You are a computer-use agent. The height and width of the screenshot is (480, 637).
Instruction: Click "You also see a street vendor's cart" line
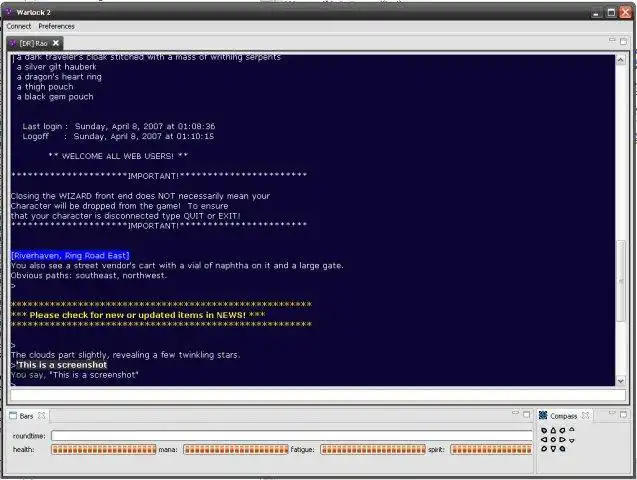(x=177, y=266)
